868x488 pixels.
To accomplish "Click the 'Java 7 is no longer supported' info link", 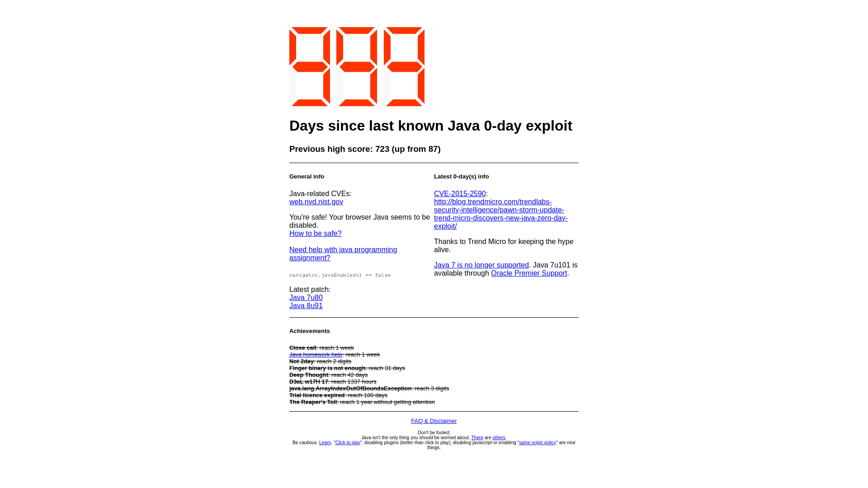I will [x=481, y=264].
